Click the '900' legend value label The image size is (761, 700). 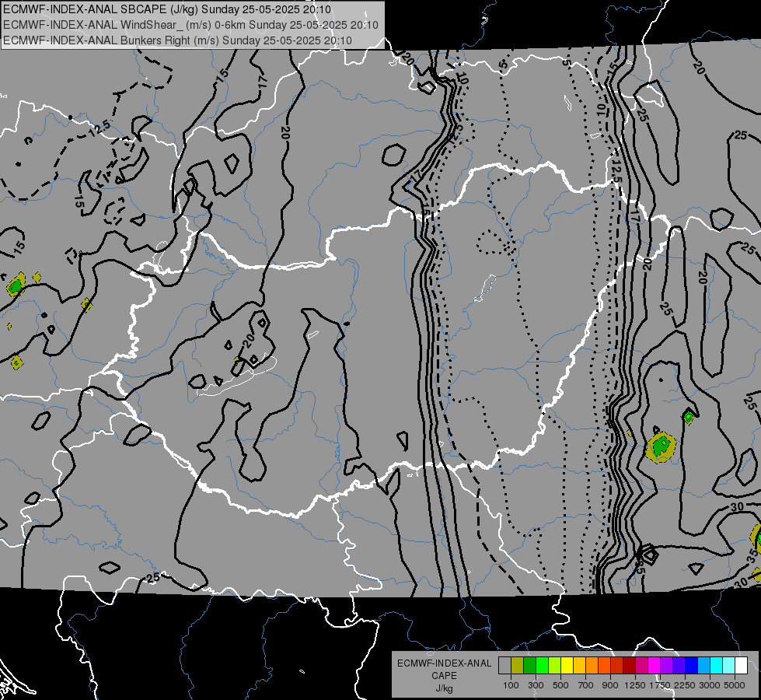tap(610, 685)
